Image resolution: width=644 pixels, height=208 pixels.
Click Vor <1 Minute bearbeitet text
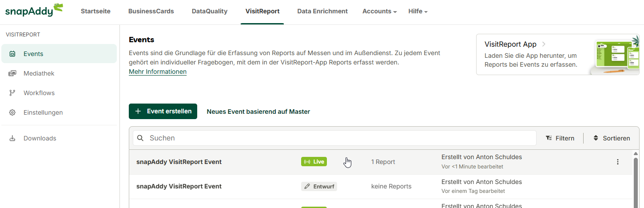point(472,167)
